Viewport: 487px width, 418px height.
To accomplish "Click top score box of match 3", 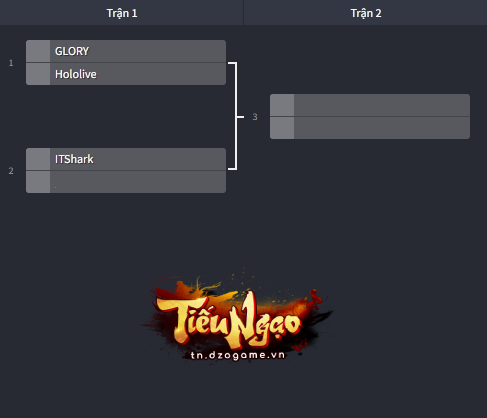I will point(282,105).
